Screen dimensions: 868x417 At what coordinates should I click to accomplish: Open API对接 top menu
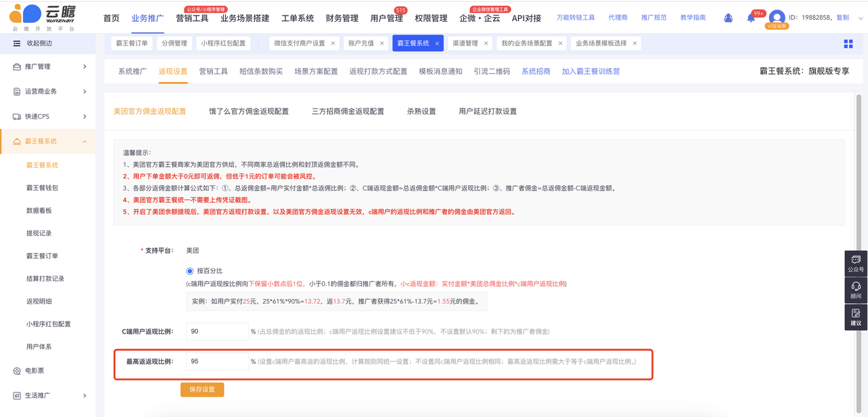point(527,18)
